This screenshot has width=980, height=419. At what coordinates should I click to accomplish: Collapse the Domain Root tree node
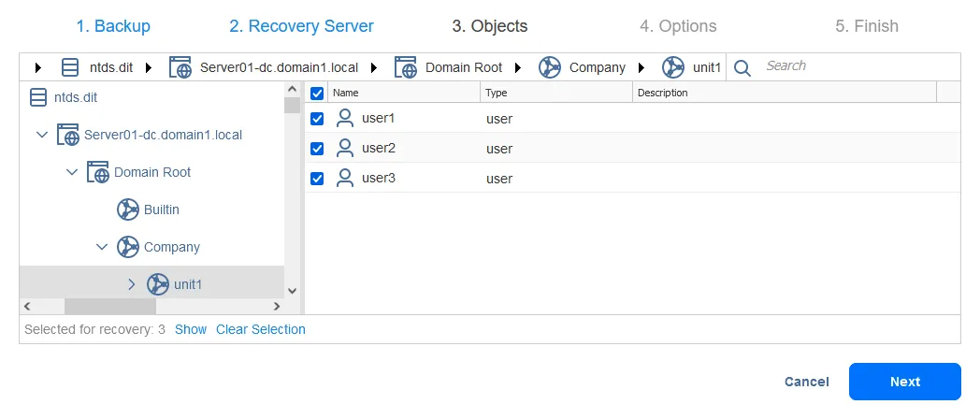coord(72,172)
